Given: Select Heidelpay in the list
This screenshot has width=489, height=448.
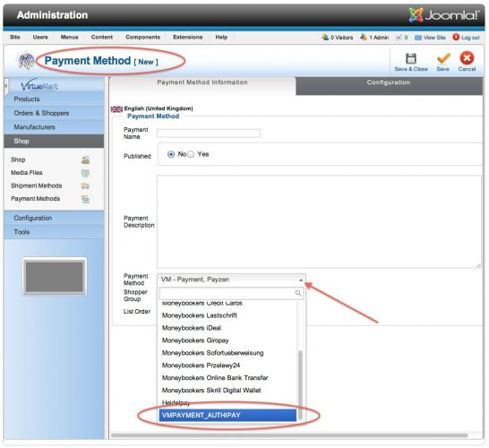Looking at the screenshot, I should coord(227,403).
